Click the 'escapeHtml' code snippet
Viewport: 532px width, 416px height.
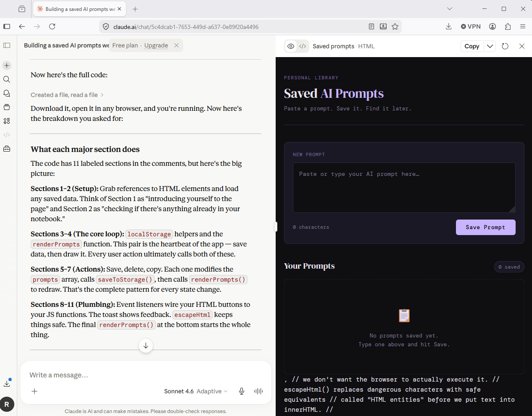coord(192,315)
